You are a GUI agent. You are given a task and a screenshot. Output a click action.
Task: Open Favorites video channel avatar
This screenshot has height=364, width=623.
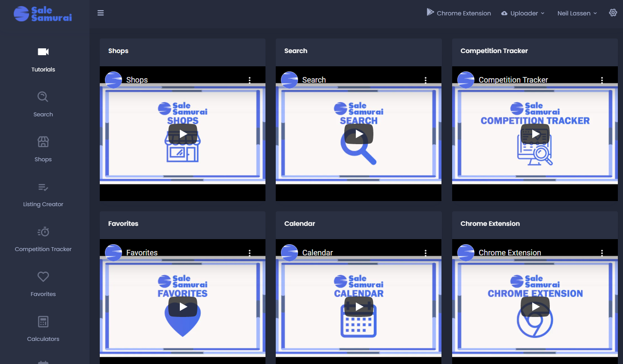pyautogui.click(x=113, y=253)
